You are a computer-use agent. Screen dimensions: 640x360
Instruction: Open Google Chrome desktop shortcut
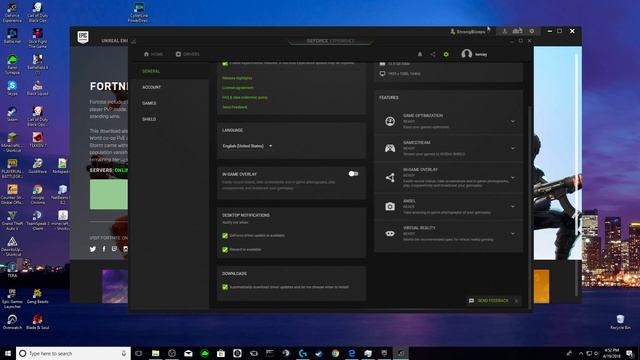pyautogui.click(x=38, y=194)
